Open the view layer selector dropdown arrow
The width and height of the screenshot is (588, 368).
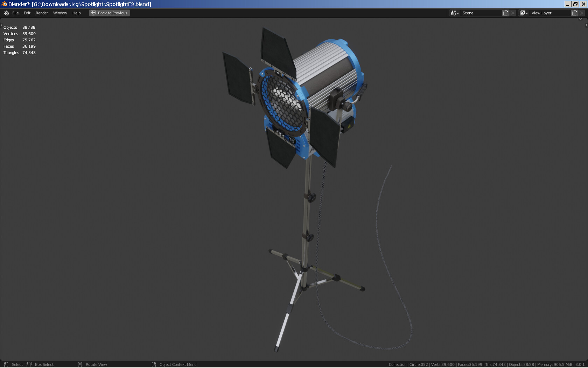526,13
